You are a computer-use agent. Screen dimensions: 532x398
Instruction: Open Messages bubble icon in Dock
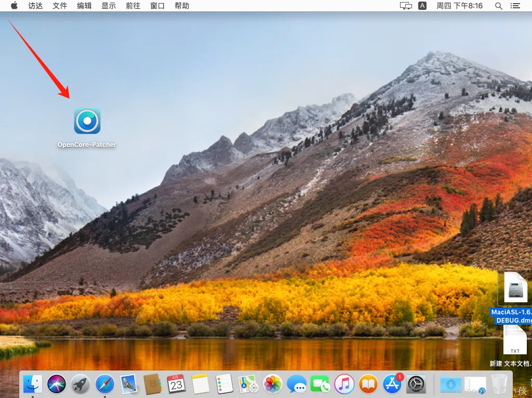297,384
